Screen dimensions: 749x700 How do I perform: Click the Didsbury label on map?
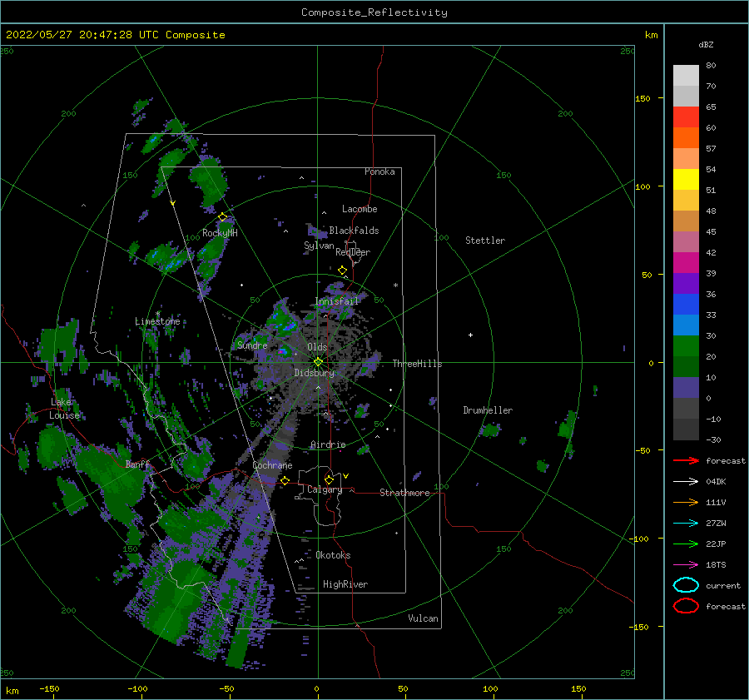click(314, 373)
